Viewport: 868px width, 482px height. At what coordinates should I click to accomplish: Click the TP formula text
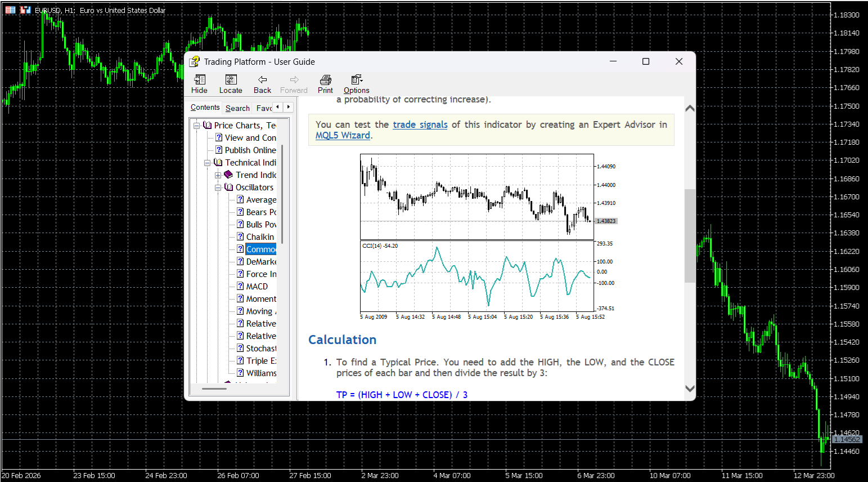(x=402, y=395)
